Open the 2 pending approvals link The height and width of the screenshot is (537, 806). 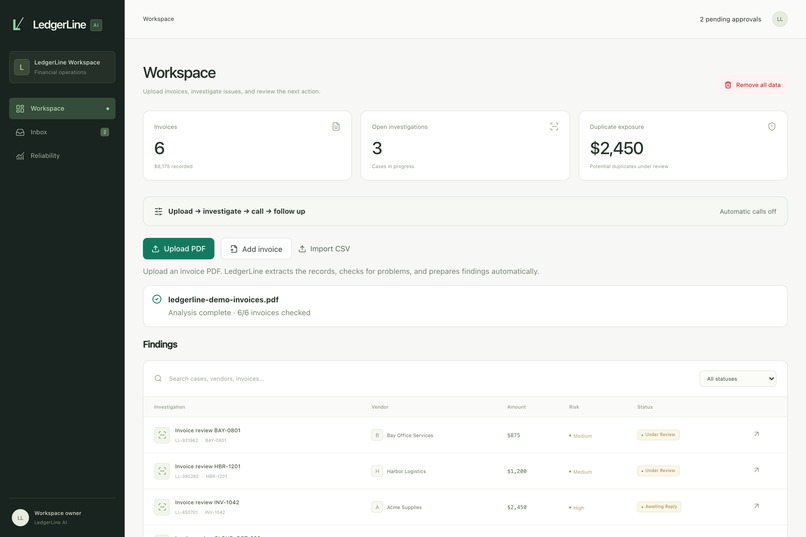pos(730,19)
